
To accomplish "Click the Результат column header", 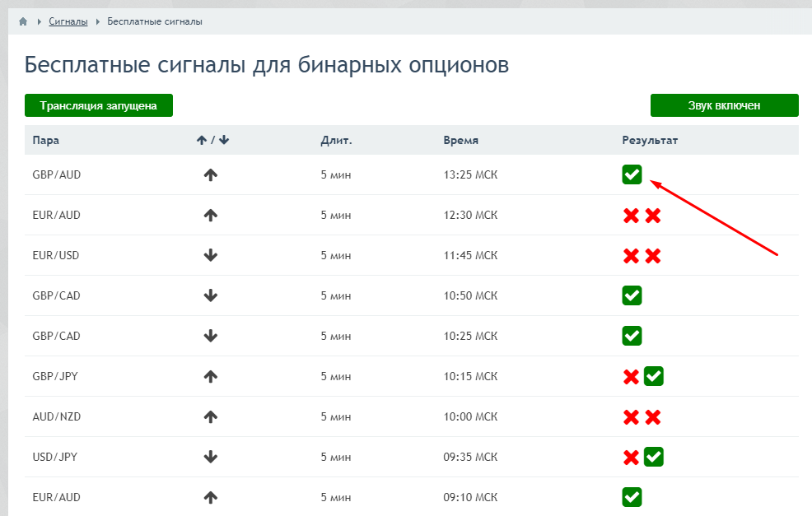I will [x=650, y=140].
